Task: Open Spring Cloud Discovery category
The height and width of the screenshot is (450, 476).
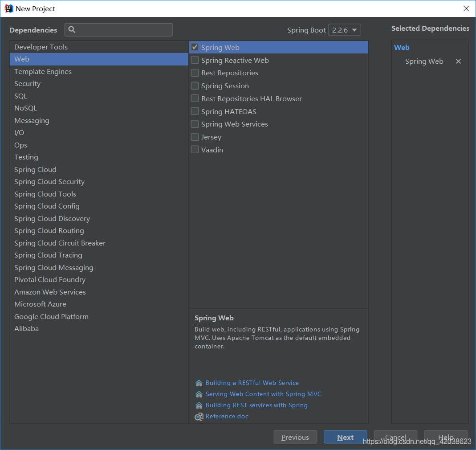Action: click(99, 218)
